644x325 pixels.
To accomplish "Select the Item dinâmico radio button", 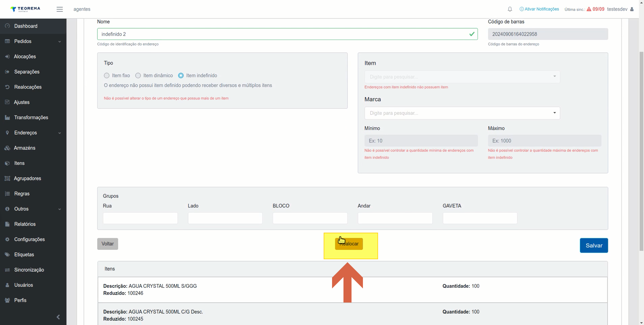I will [x=138, y=76].
